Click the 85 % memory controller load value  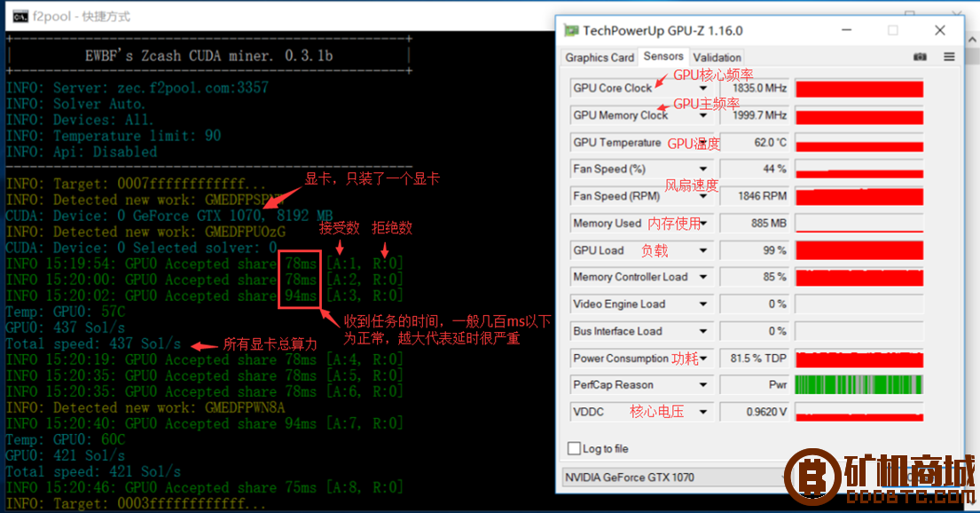755,277
